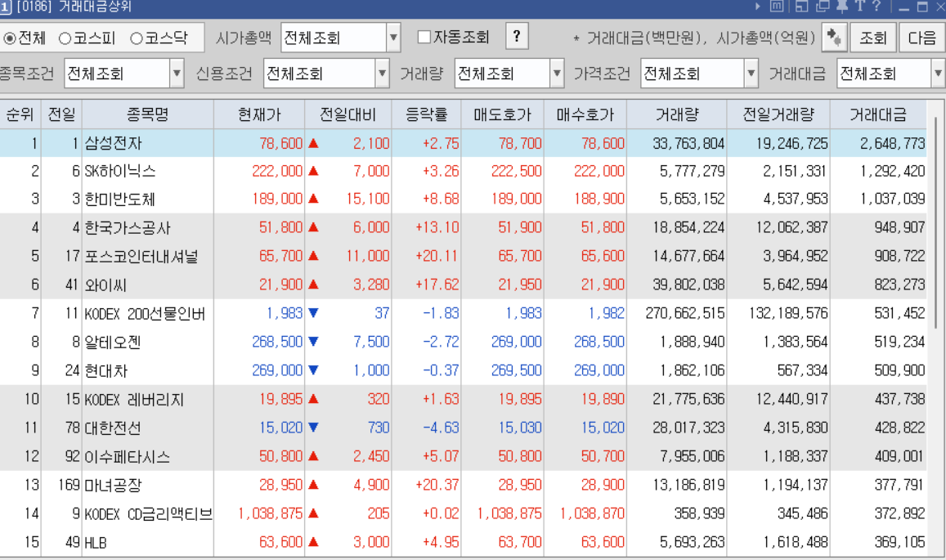Select the 코스피 radio button
The width and height of the screenshot is (946, 560).
point(65,38)
